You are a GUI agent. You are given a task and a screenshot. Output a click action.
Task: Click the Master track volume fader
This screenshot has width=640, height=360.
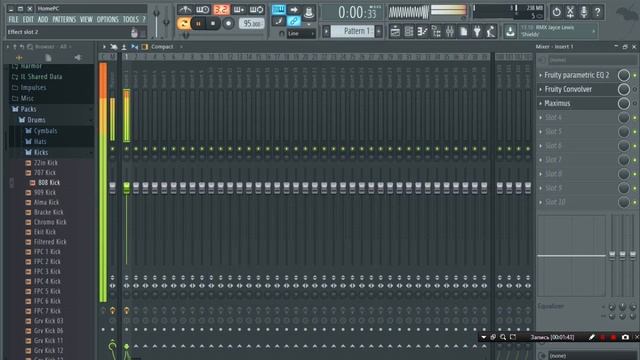113,187
